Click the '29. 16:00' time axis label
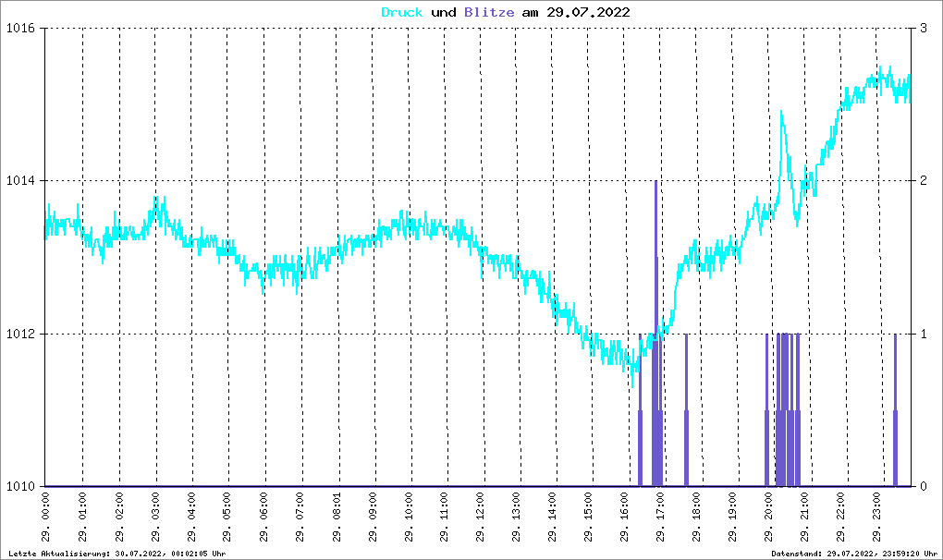Screen dimensions: 943x560 tap(624, 517)
